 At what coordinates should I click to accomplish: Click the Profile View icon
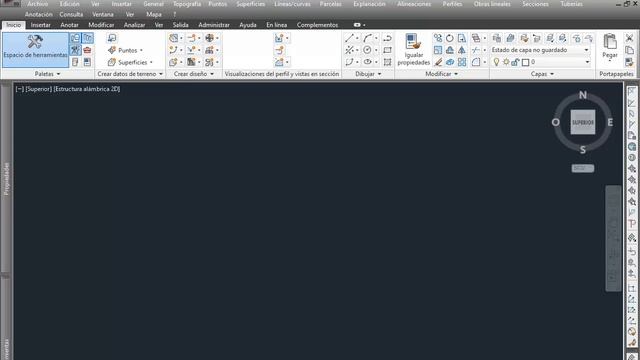279,38
